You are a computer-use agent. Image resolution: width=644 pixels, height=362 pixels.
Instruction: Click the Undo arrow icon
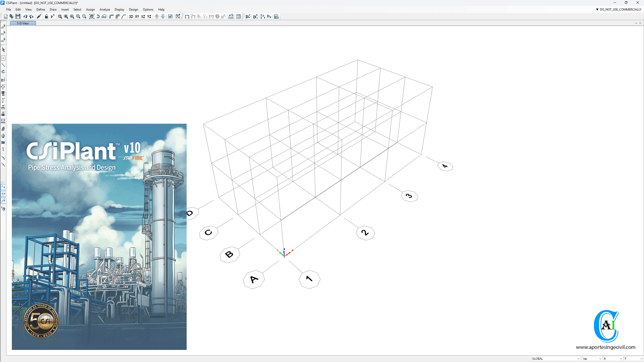tap(25, 17)
